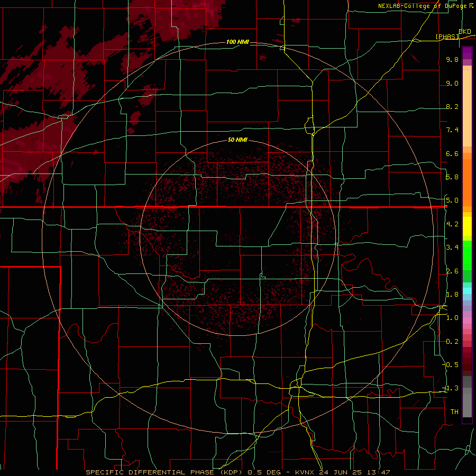Click the 9.8 value on the color scale
This screenshot has width=476, height=476.
point(452,59)
